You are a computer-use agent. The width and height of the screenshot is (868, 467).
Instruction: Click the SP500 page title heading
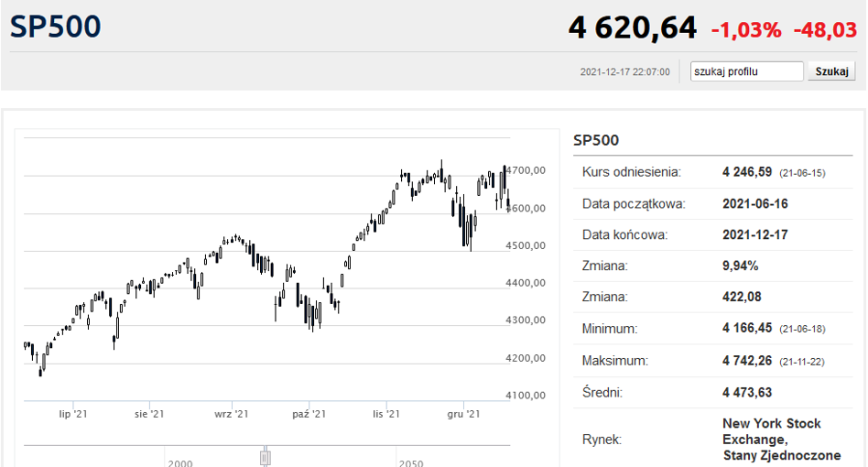(x=55, y=27)
